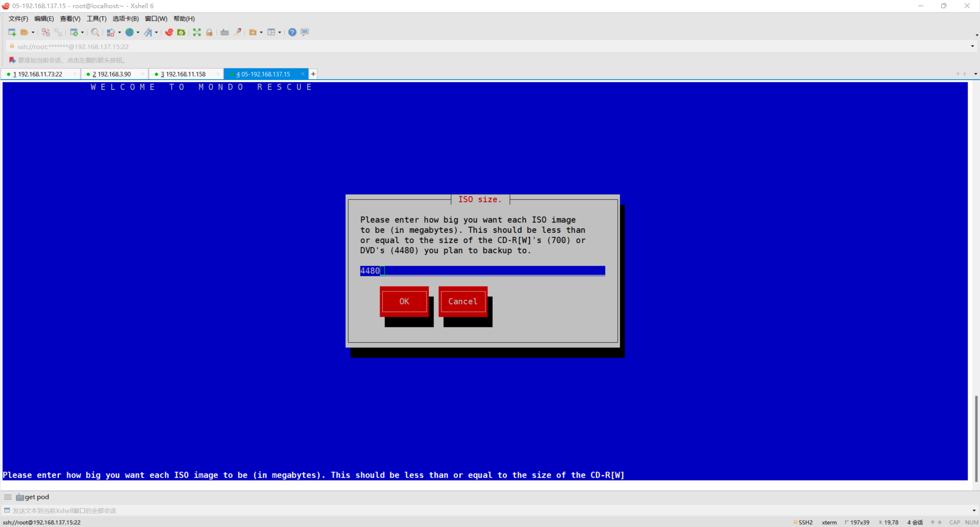Click the Find magnifier icon in toolbar
980x527 pixels.
(95, 32)
